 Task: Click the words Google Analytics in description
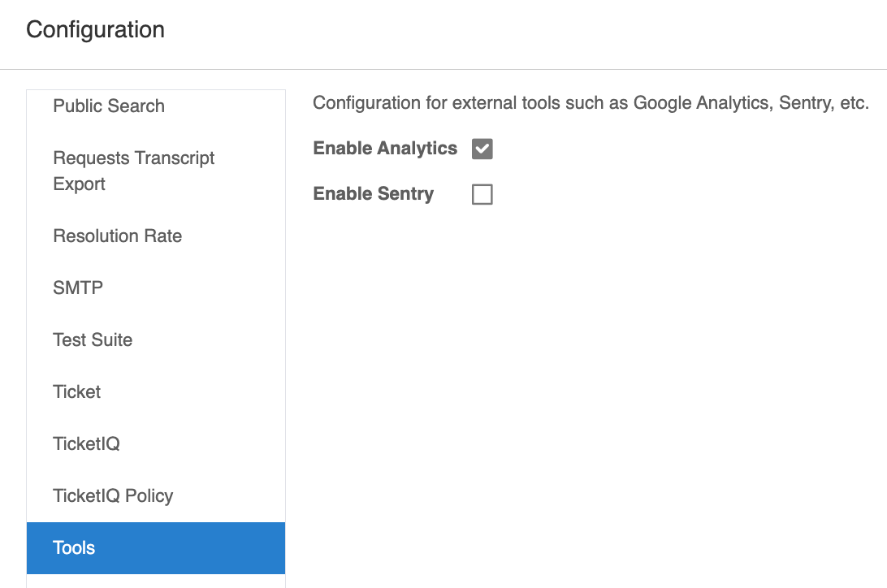(702, 103)
